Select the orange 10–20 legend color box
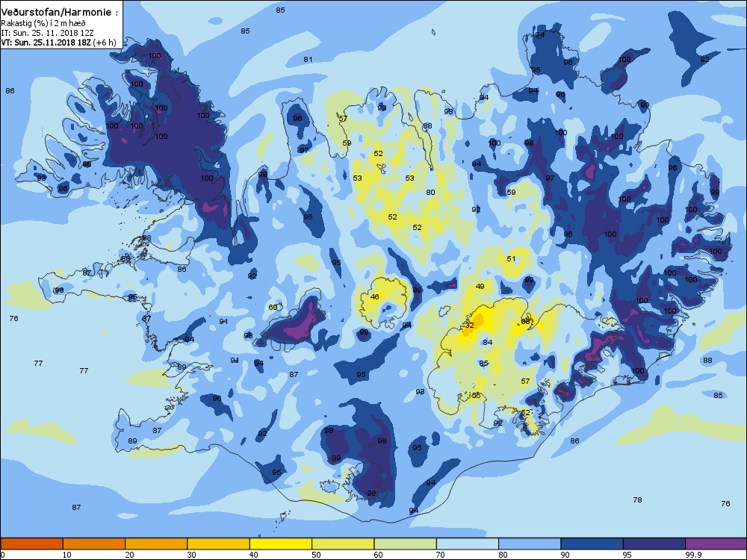 [94, 544]
